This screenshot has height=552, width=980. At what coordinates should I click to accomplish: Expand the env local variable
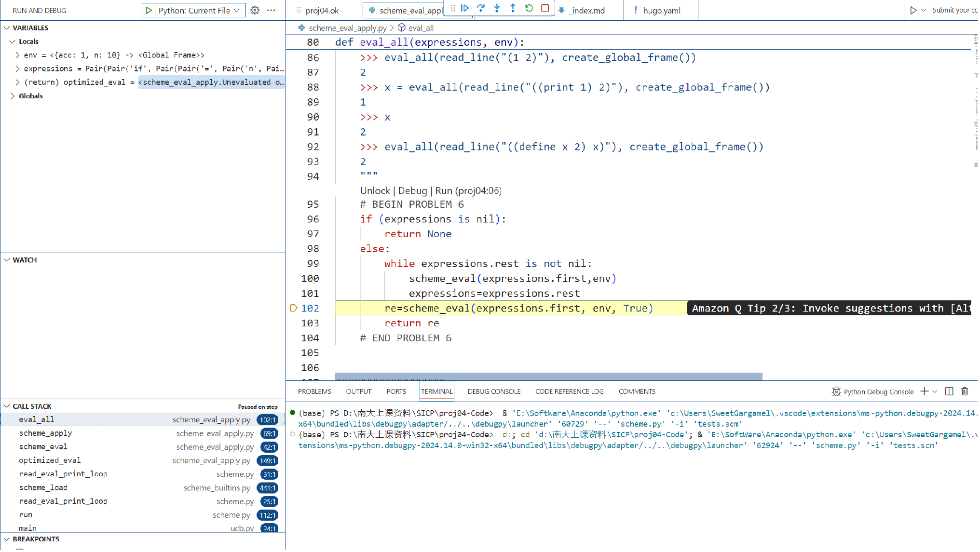click(x=18, y=55)
